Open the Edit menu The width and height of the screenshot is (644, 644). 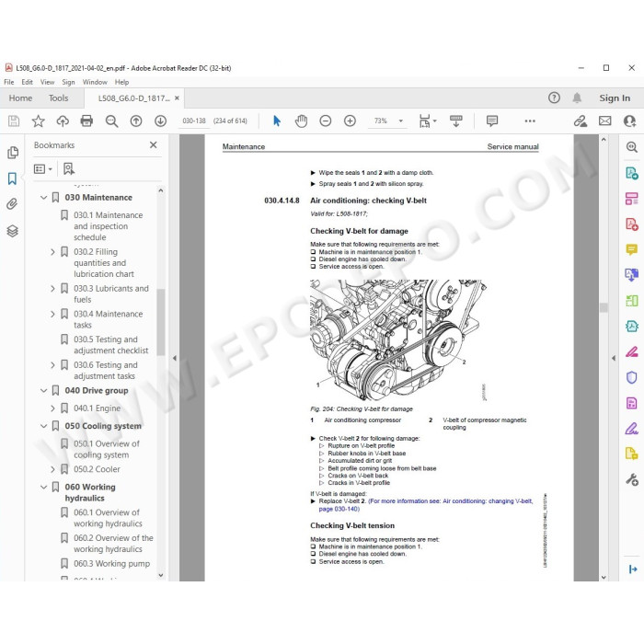(x=27, y=82)
